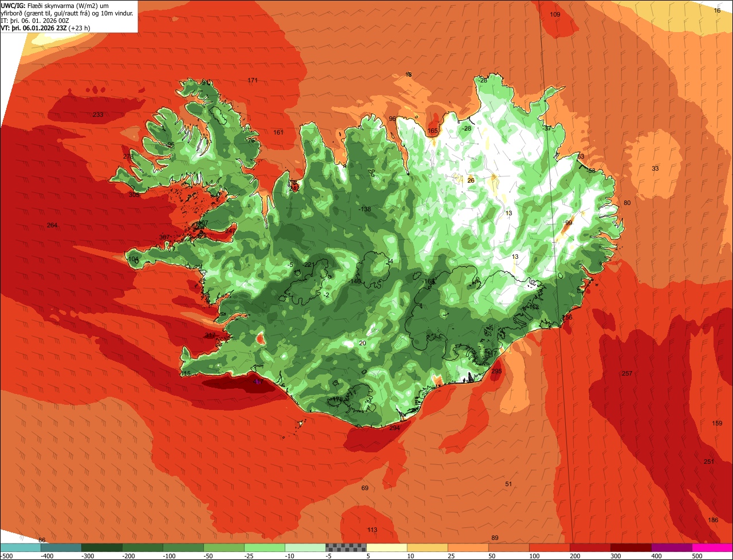The image size is (733, 560).
Task: Select the value 317 near Reykjanes
Action: (210, 336)
